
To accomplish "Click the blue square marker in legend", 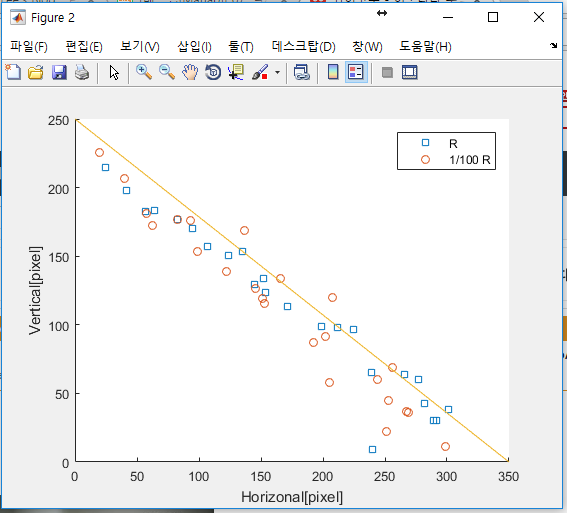I will point(426,142).
